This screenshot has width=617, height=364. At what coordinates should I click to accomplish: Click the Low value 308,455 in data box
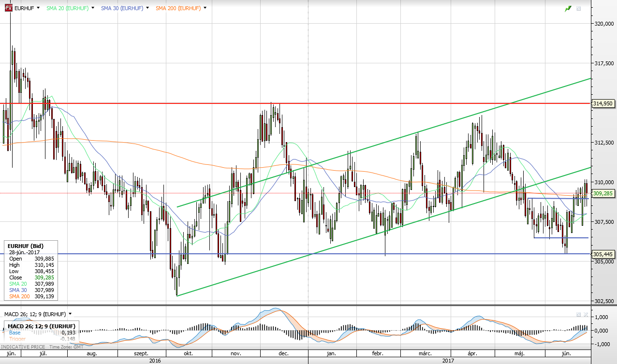click(44, 271)
